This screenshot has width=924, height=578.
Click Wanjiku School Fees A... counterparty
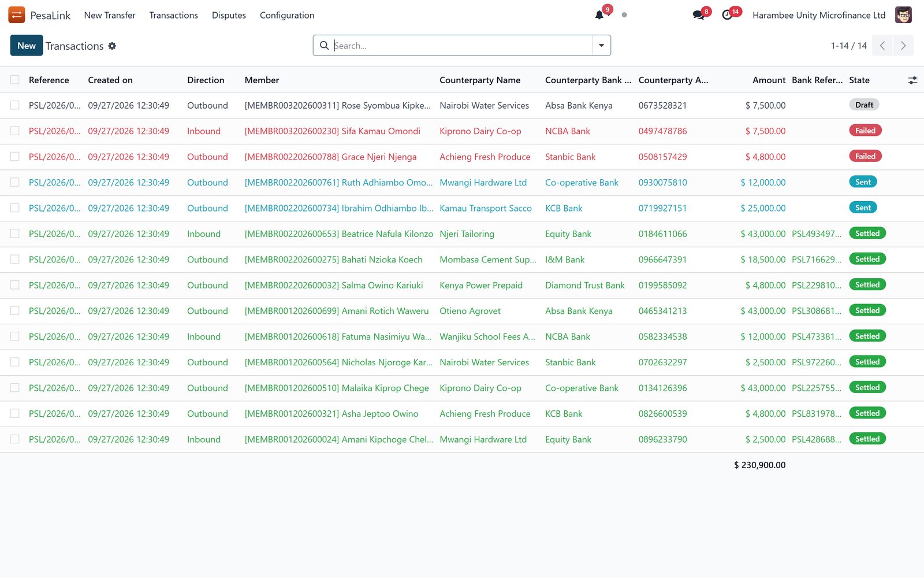pyautogui.click(x=487, y=336)
